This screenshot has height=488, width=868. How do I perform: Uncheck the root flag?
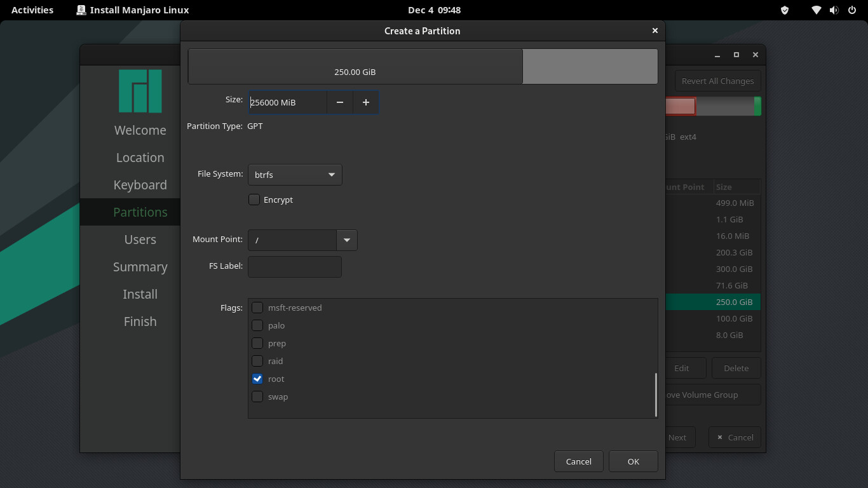coord(257,379)
